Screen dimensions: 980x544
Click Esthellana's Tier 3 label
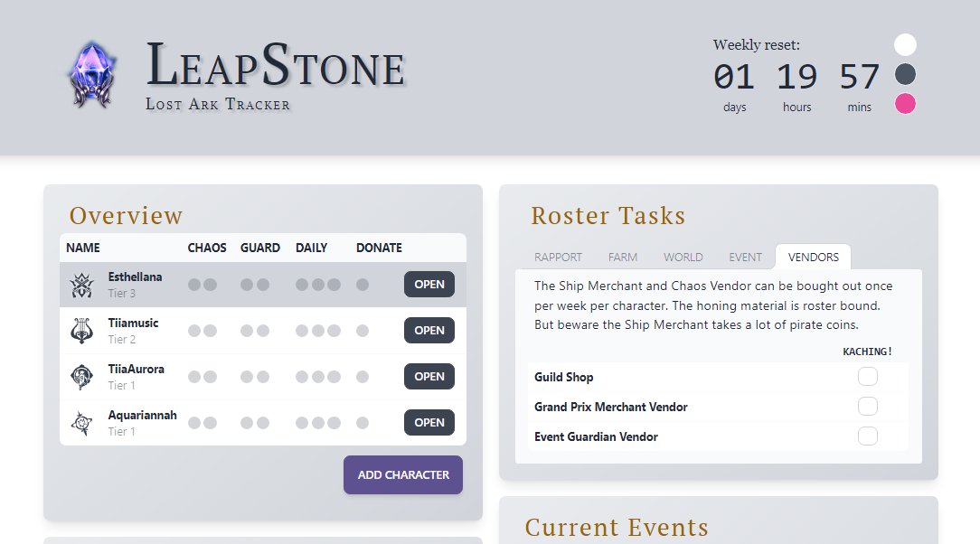tap(121, 293)
